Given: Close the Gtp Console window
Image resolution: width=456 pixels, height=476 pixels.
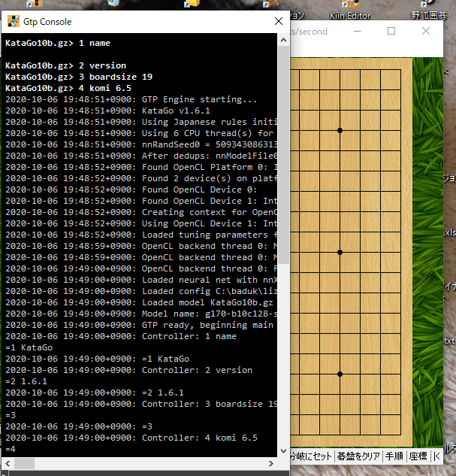Looking at the screenshot, I should (x=278, y=21).
